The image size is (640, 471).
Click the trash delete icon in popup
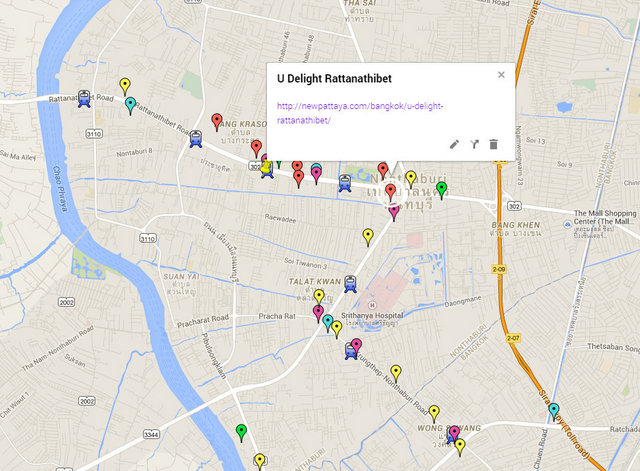pyautogui.click(x=493, y=144)
